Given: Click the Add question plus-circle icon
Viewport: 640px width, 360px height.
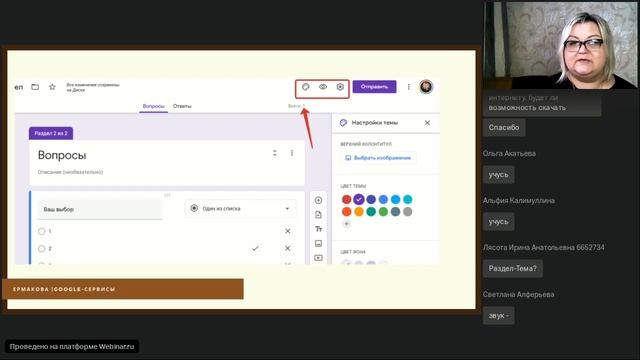Looking at the screenshot, I should pyautogui.click(x=318, y=200).
